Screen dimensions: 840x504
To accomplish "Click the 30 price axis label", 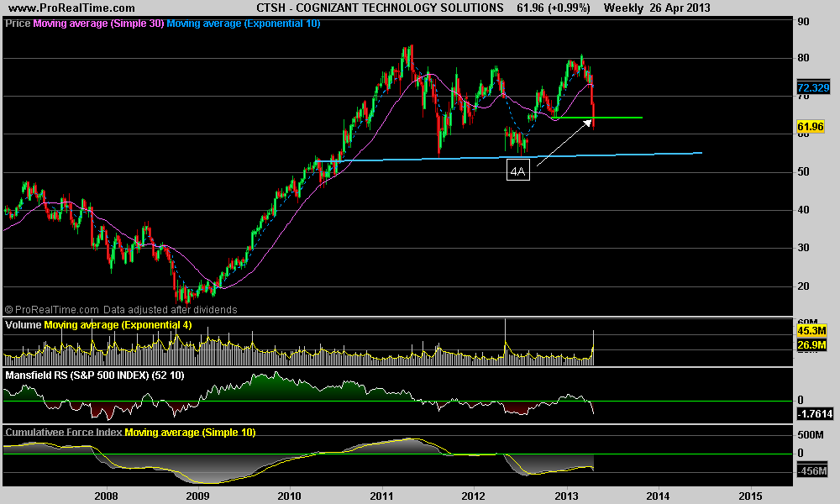I will [x=804, y=248].
